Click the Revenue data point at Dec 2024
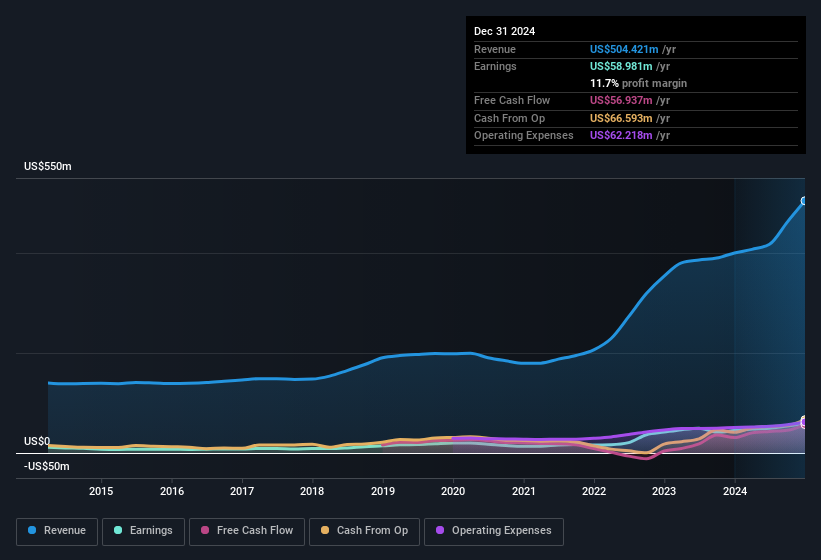 pos(804,201)
